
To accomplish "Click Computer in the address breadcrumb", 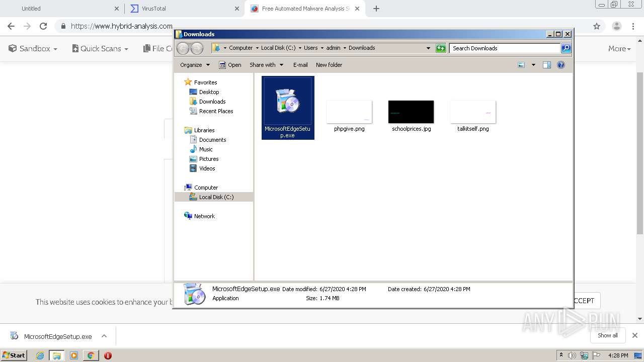I will pos(240,48).
